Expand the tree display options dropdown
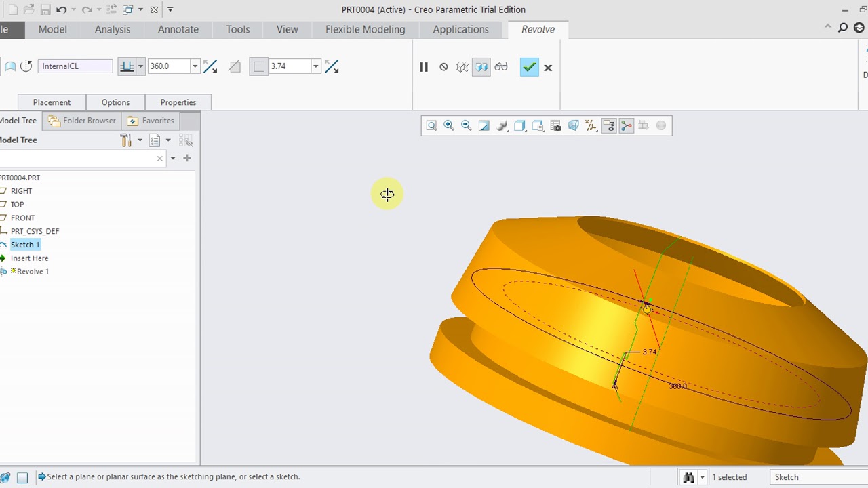The height and width of the screenshot is (488, 868). click(x=168, y=140)
